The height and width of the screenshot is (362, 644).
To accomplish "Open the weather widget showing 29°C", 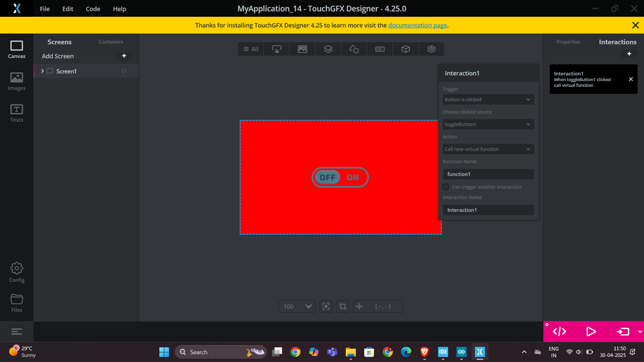I will click(x=23, y=352).
